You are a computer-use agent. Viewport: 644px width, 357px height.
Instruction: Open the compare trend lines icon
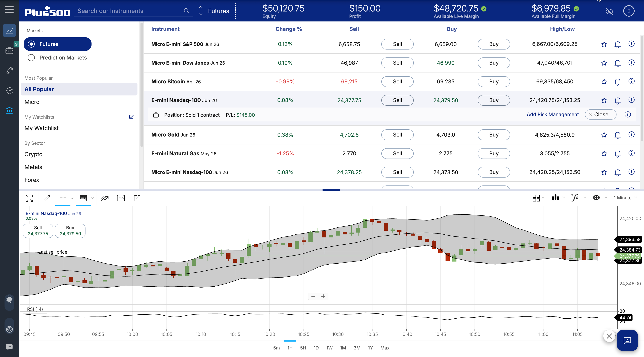tap(105, 198)
